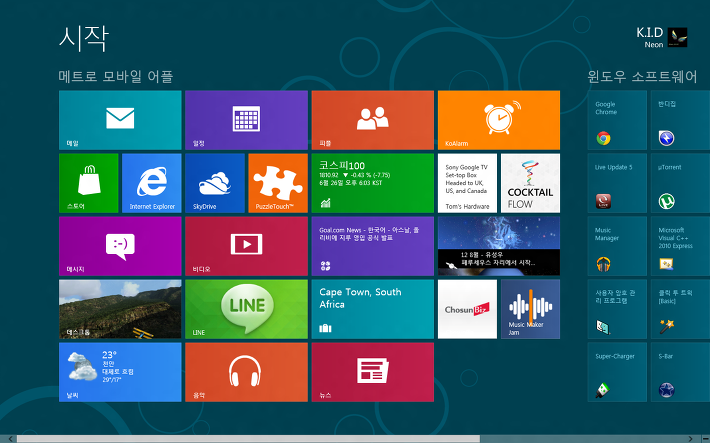Launch the Internet Explorer tile

point(152,183)
